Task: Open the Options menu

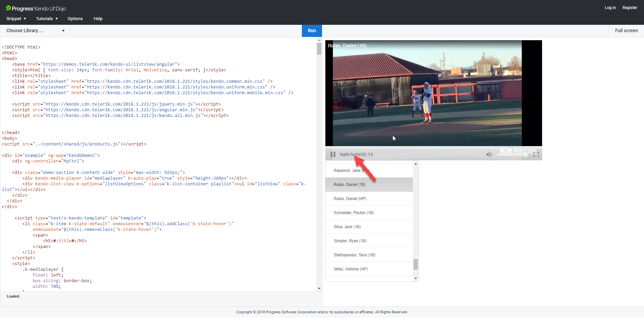Action: pyautogui.click(x=75, y=19)
